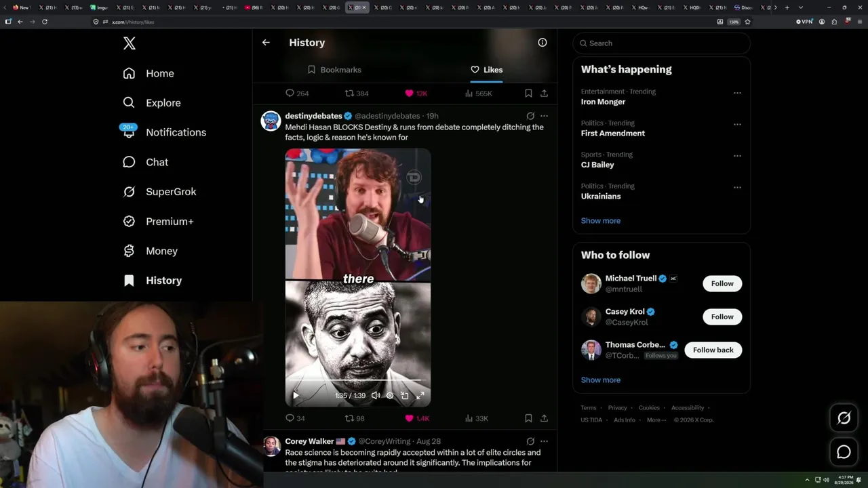
Task: Reload the page in the browser
Action: tap(45, 22)
